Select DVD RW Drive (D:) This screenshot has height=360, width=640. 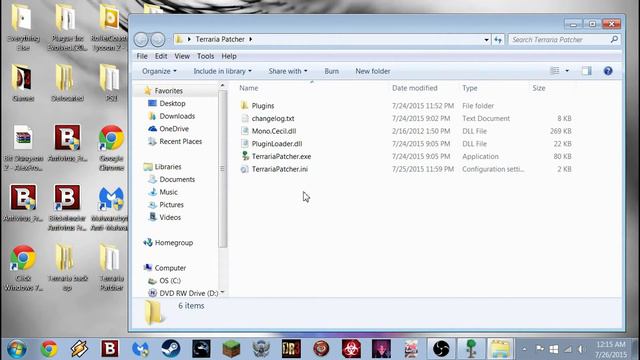[188, 293]
